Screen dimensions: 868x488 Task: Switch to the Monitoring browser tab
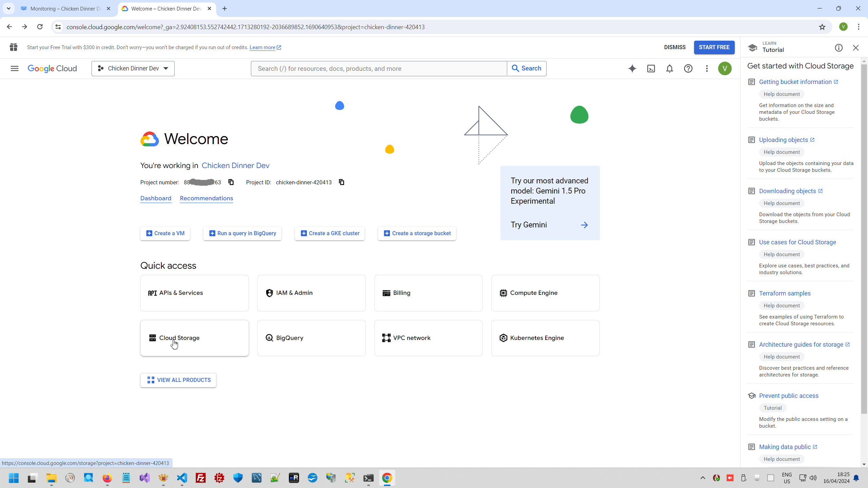point(64,8)
